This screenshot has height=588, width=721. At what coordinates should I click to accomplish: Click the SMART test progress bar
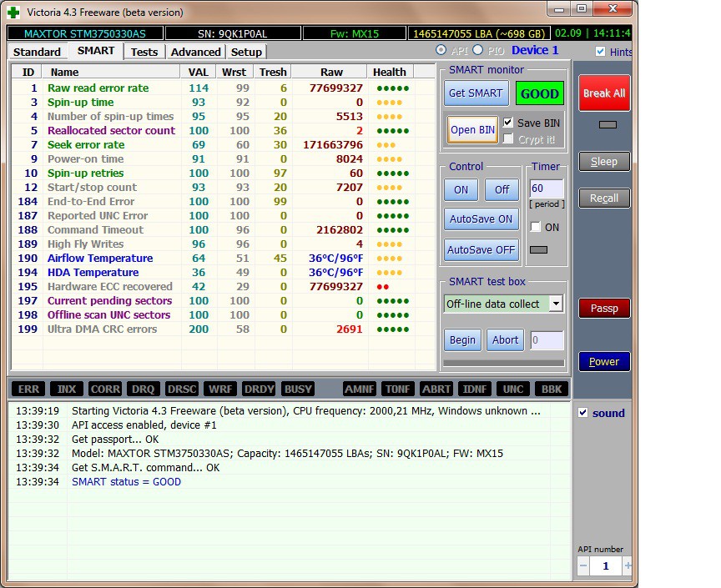coord(503,363)
